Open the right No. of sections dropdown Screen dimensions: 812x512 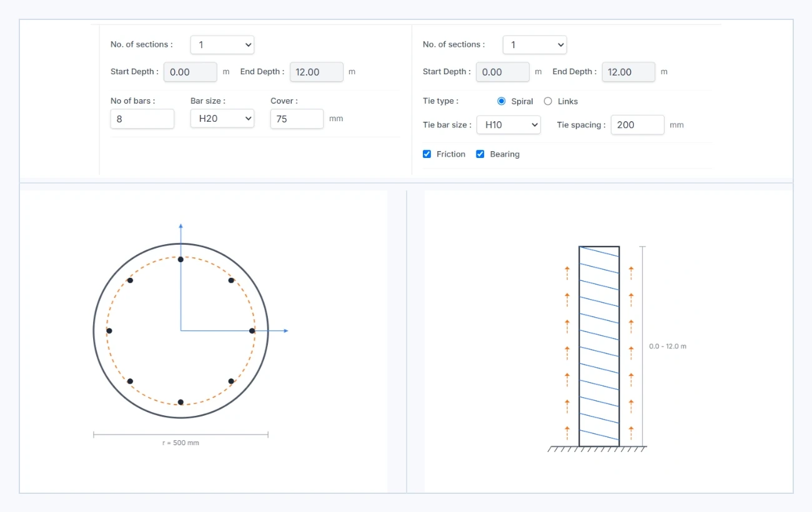(535, 45)
